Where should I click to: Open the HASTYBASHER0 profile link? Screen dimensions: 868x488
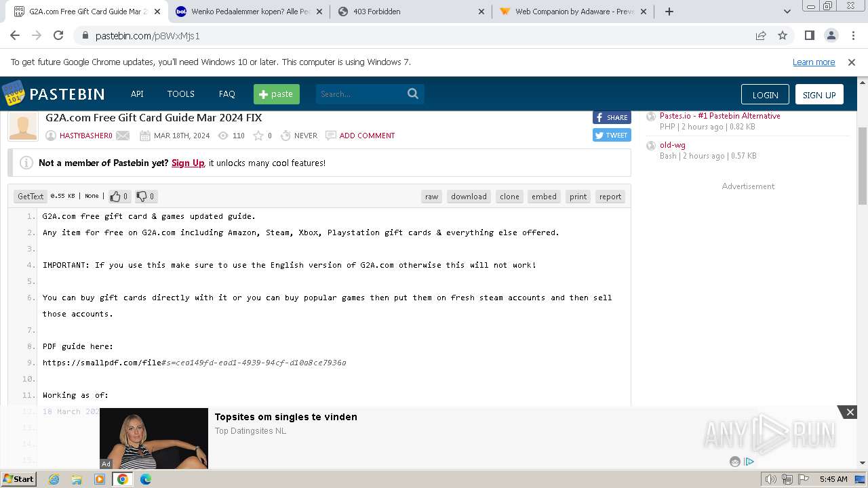86,136
